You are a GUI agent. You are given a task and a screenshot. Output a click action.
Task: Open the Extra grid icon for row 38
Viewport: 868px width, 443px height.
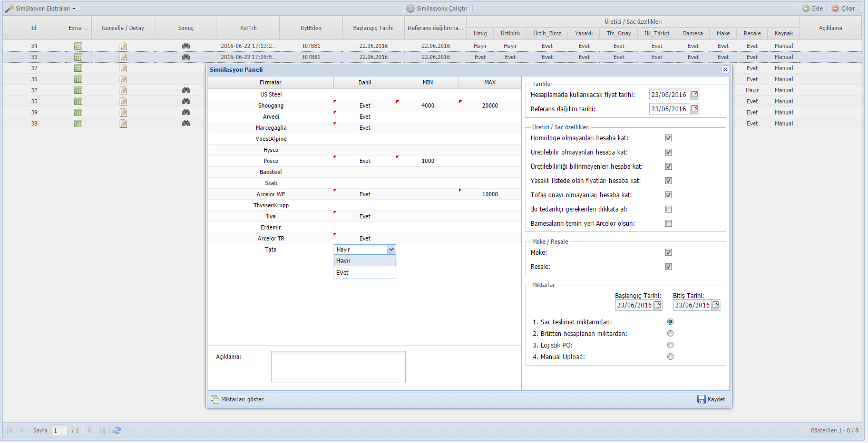[78, 123]
